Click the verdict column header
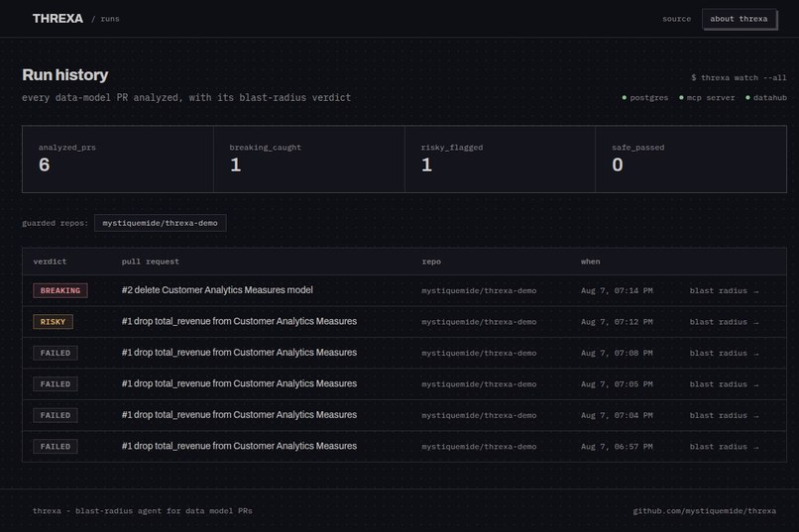This screenshot has width=799, height=532. pyautogui.click(x=50, y=262)
